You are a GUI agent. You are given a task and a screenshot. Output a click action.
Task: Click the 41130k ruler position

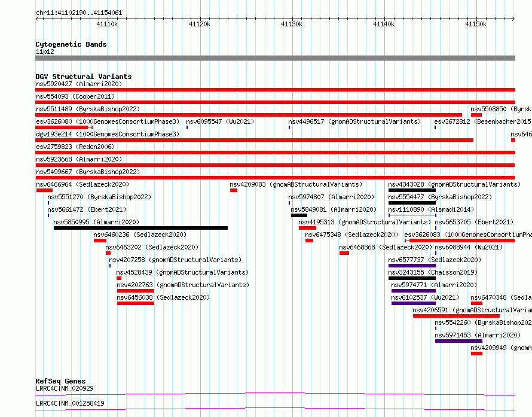pyautogui.click(x=292, y=24)
